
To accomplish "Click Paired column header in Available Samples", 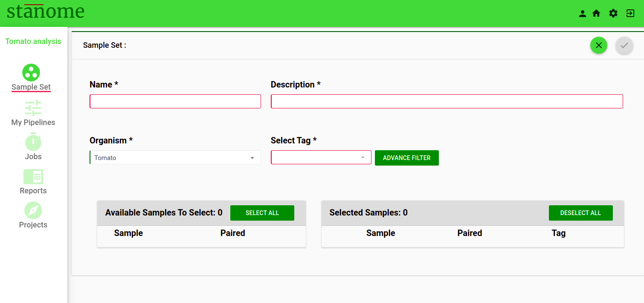I will click(x=233, y=233).
